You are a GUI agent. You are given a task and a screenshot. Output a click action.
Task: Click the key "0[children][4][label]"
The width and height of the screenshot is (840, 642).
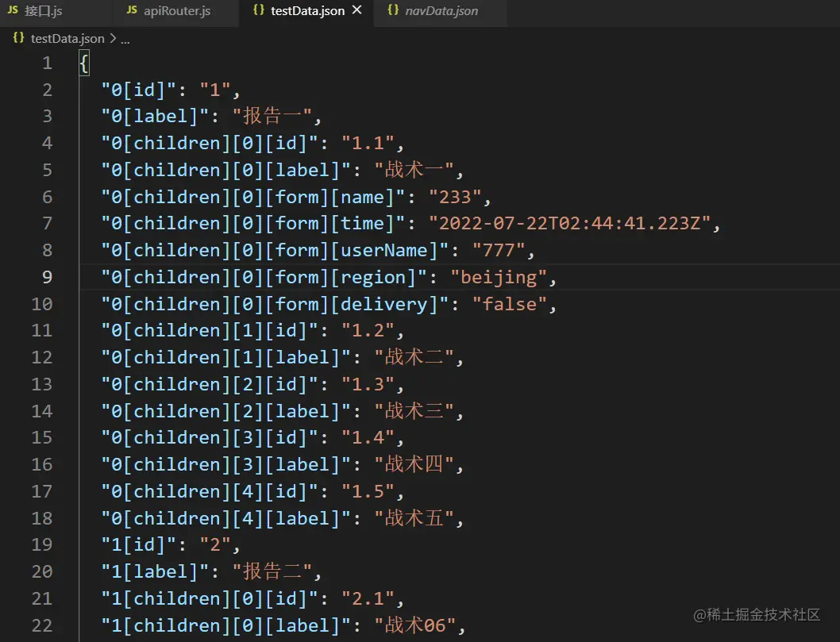pyautogui.click(x=226, y=517)
